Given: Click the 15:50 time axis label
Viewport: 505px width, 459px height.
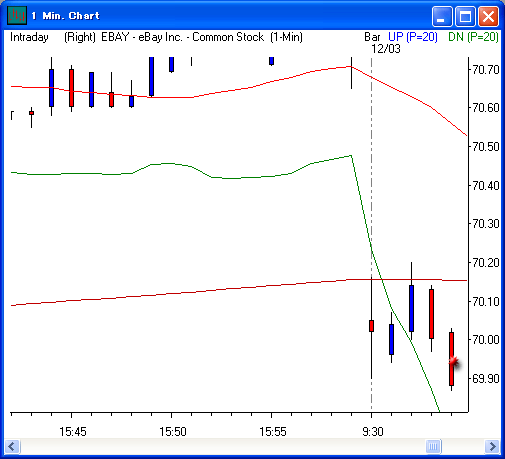Looking at the screenshot, I should (173, 432).
